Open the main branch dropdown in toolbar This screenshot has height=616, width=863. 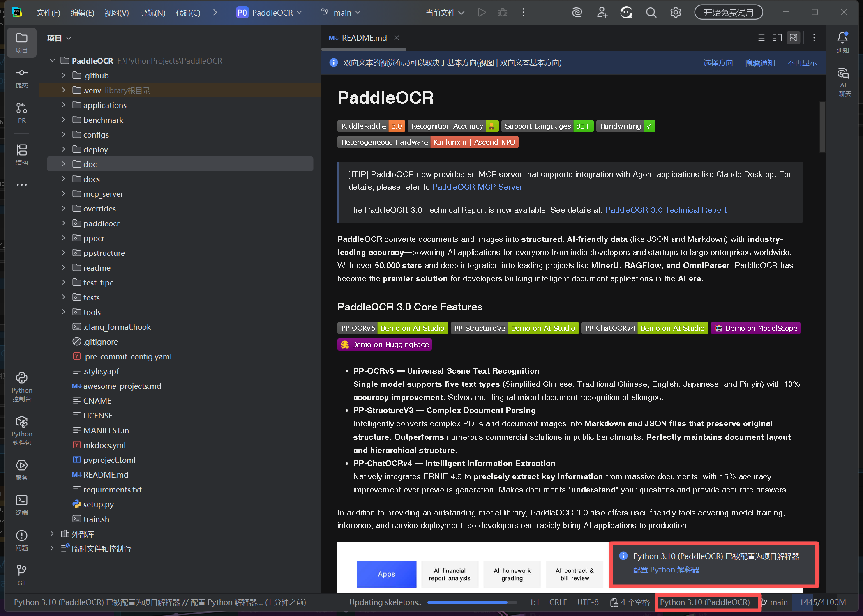point(341,13)
